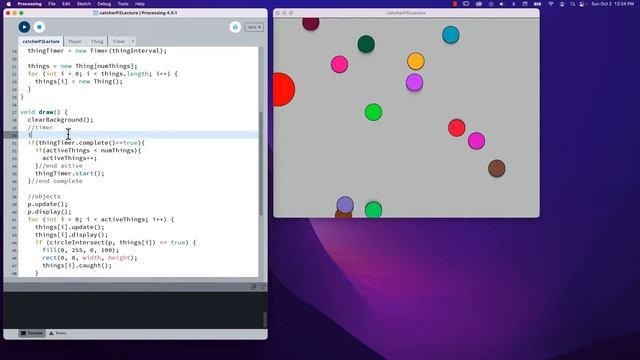Switch to the Timer tab

coord(119,42)
